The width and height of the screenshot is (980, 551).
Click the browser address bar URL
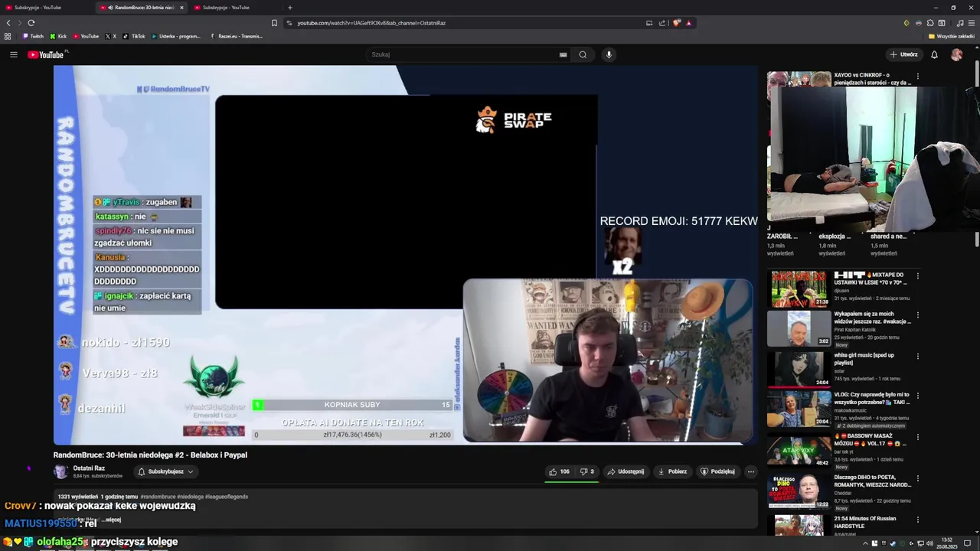371,23
